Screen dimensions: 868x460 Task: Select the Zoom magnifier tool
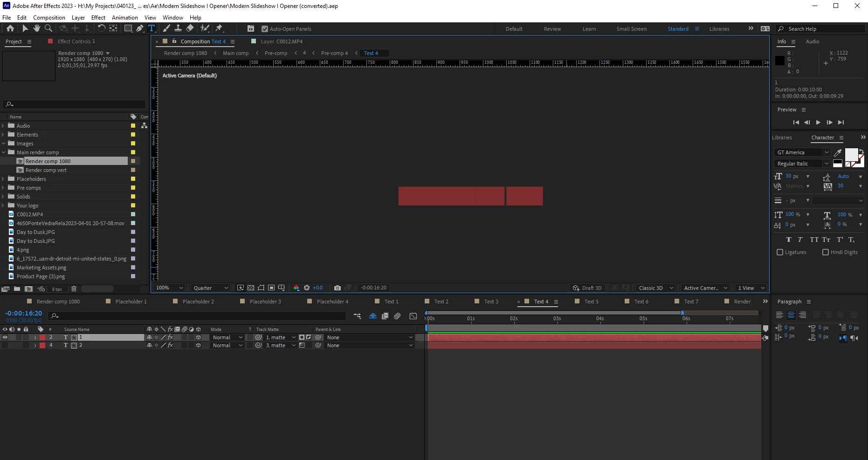point(48,28)
